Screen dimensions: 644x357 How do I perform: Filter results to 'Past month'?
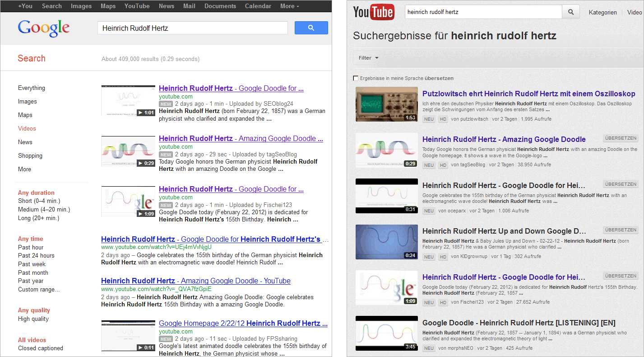coord(33,272)
